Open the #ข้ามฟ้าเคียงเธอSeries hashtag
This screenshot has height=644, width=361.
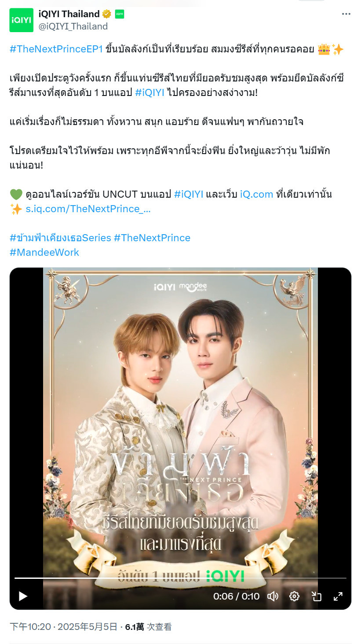point(60,238)
